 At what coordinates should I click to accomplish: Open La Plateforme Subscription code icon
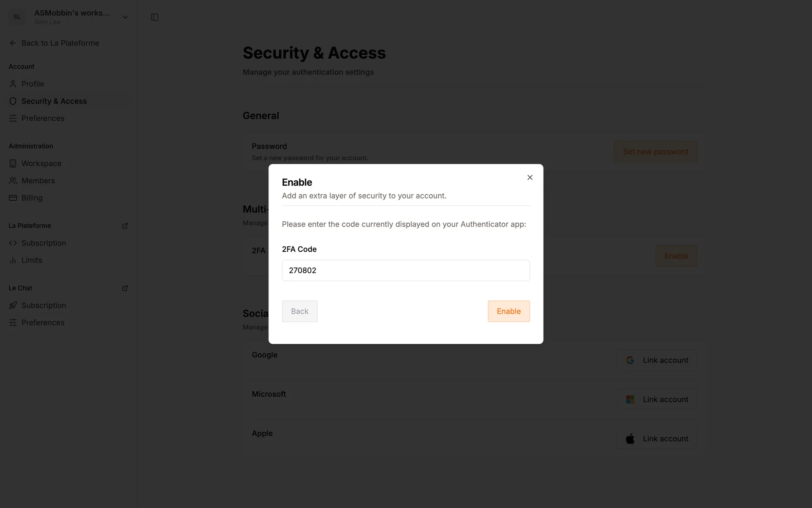[13, 243]
